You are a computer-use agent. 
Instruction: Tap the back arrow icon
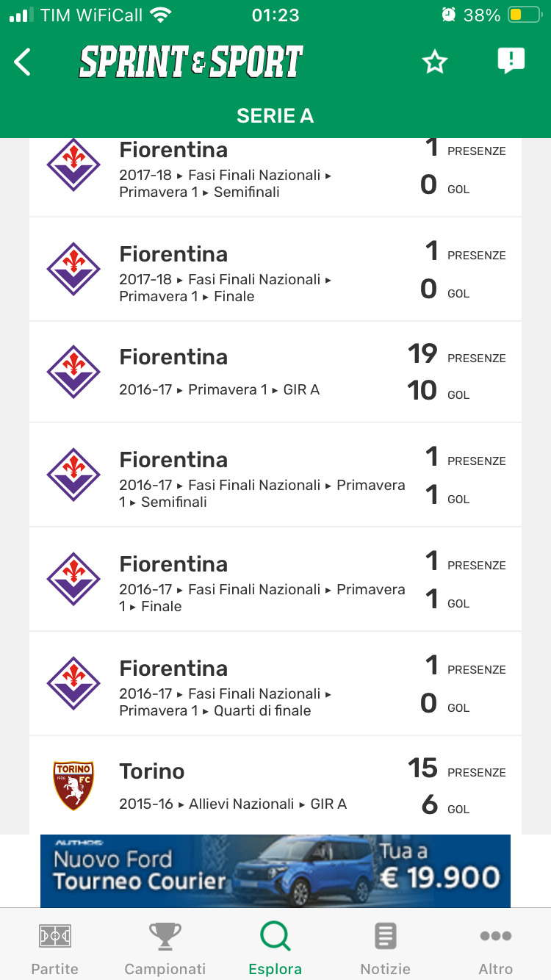coord(23,62)
